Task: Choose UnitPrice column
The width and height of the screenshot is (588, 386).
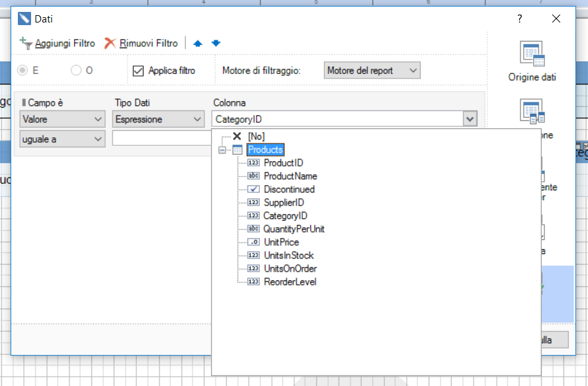Action: 282,242
